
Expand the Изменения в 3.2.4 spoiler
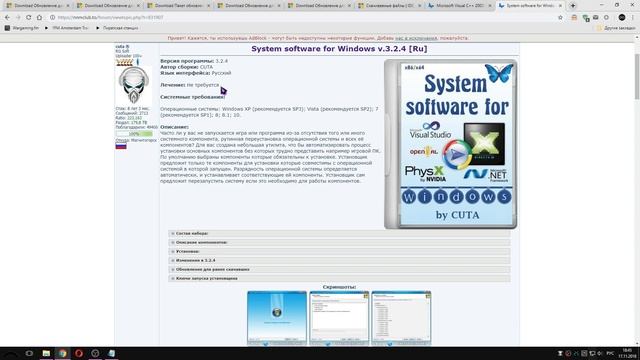339,260
